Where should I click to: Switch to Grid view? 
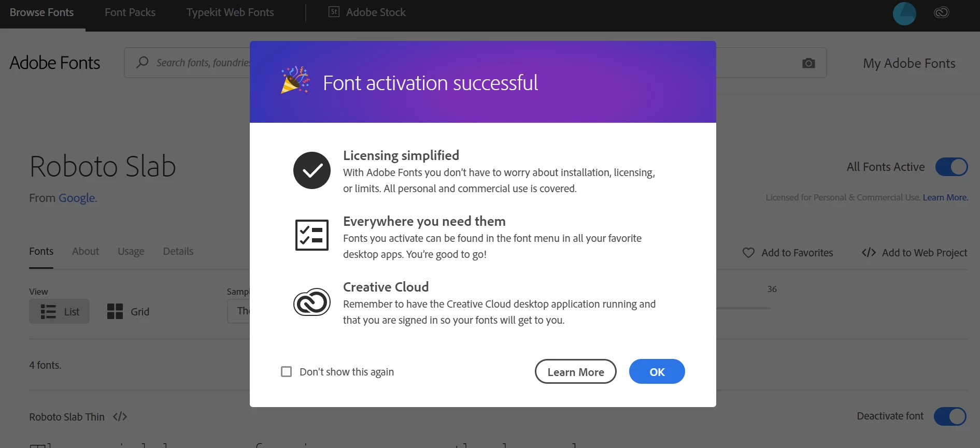tap(128, 311)
